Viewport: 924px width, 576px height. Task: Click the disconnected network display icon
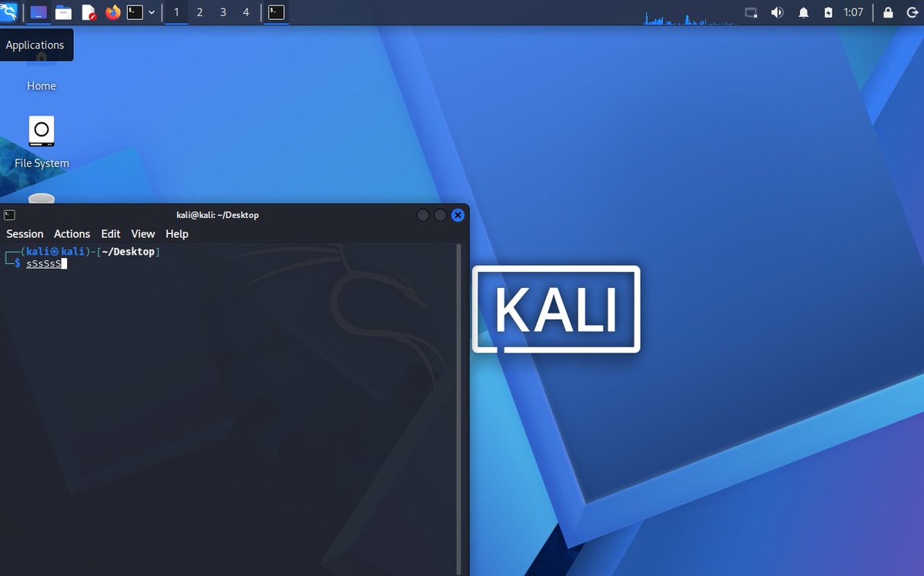click(x=751, y=12)
